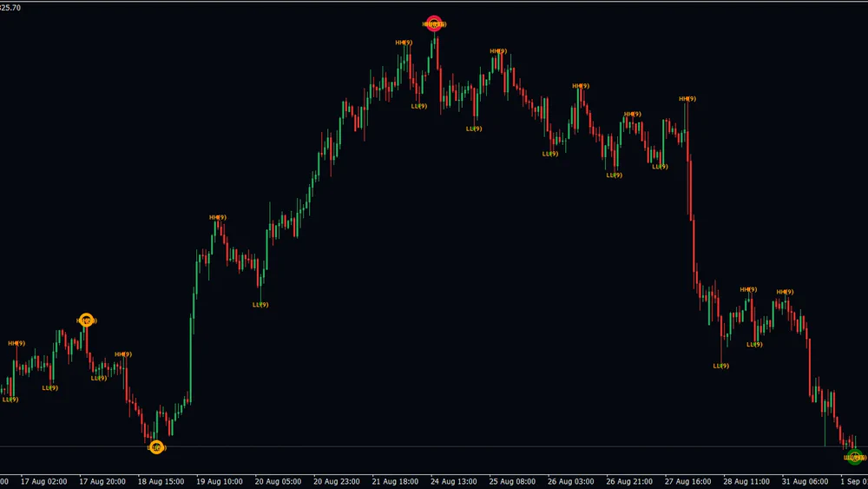Click the red circle marker at the chart's highest peak
This screenshot has width=868, height=489.
coord(434,23)
